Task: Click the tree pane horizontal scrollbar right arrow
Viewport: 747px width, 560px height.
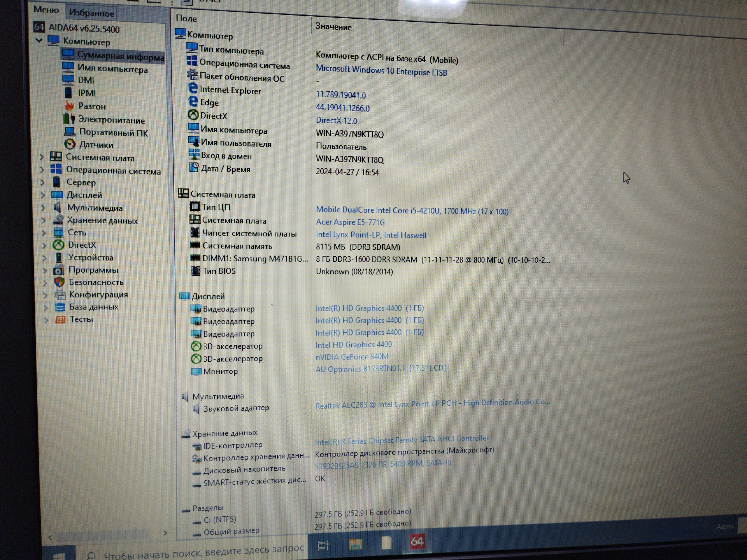Action: coord(165,533)
